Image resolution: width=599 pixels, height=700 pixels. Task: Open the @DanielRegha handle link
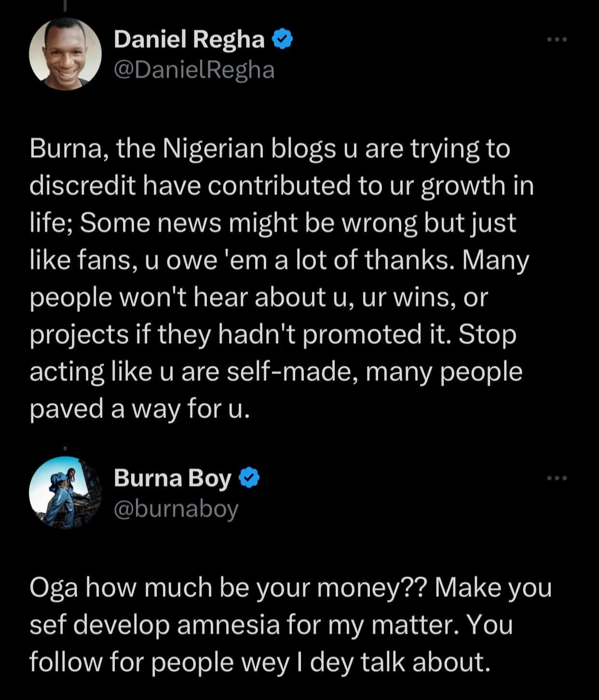pyautogui.click(x=194, y=70)
